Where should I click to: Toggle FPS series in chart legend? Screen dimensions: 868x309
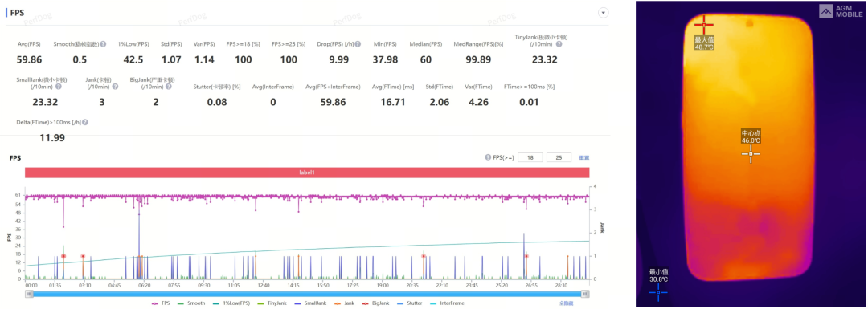coord(161,303)
